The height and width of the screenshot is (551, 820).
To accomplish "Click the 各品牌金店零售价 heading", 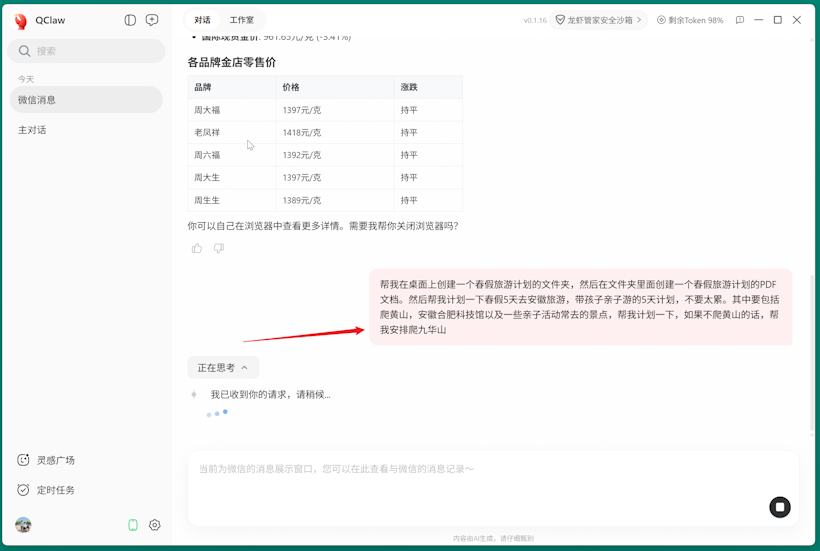I will pyautogui.click(x=232, y=62).
